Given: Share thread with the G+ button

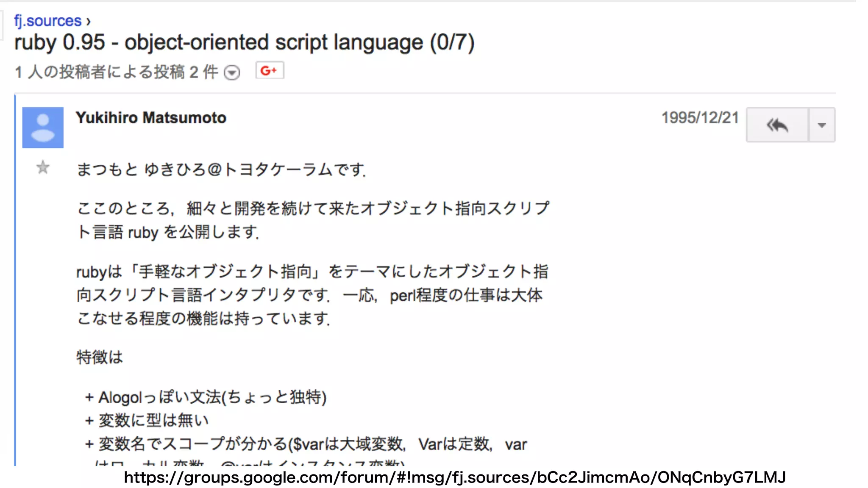Looking at the screenshot, I should click(x=270, y=70).
